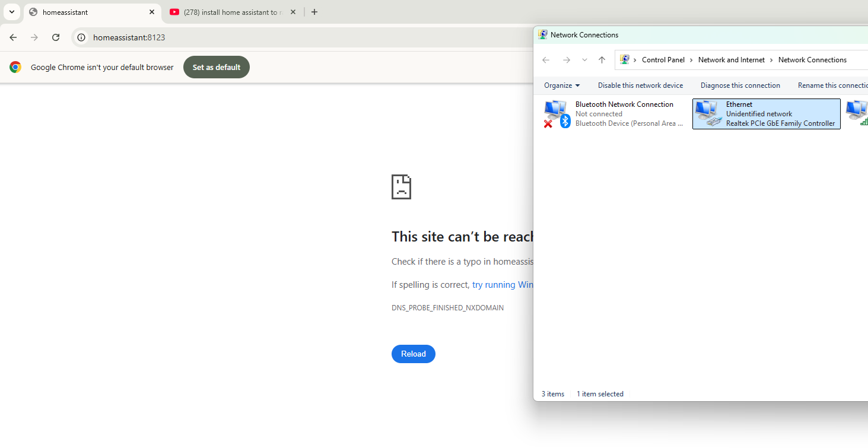
Task: Open a new Chrome tab with plus icon
Action: (x=314, y=12)
